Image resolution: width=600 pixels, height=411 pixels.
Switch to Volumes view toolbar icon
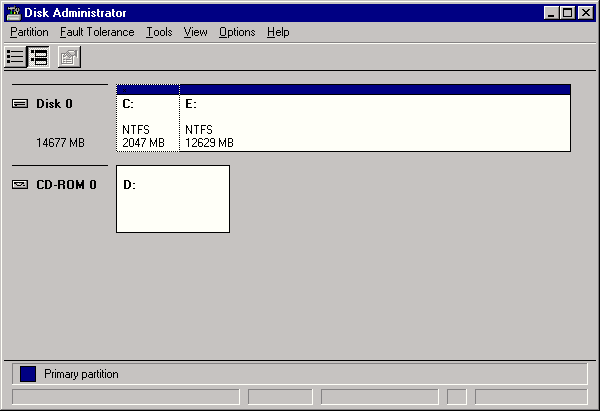point(17,57)
